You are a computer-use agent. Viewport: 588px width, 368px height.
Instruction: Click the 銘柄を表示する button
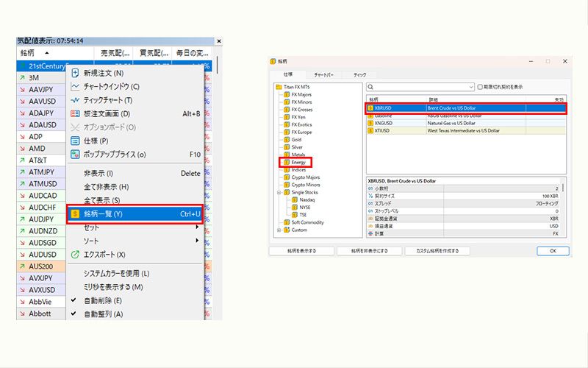point(301,250)
